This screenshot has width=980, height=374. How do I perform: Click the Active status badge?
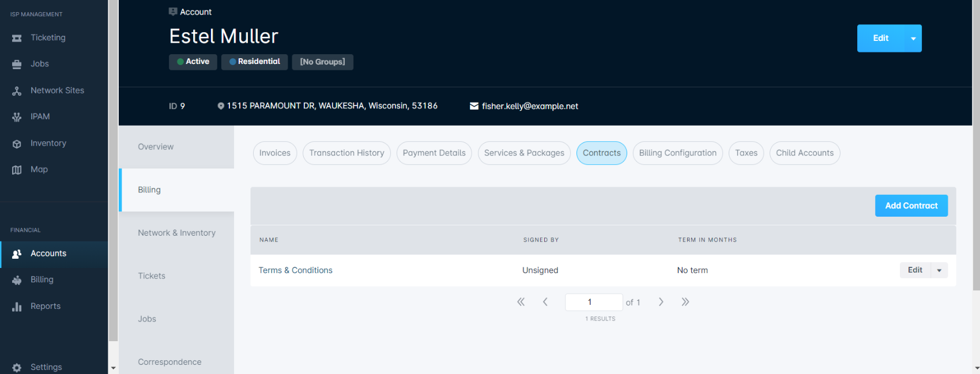(x=193, y=62)
